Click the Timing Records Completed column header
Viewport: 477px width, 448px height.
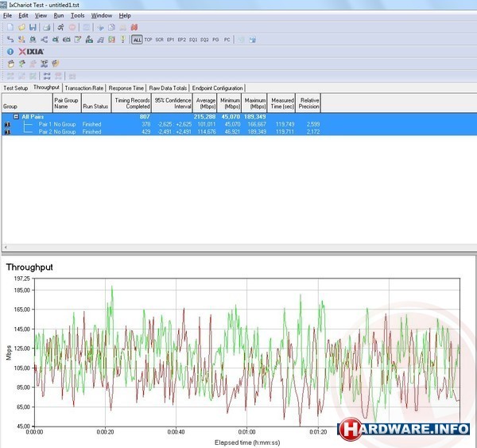pyautogui.click(x=131, y=103)
